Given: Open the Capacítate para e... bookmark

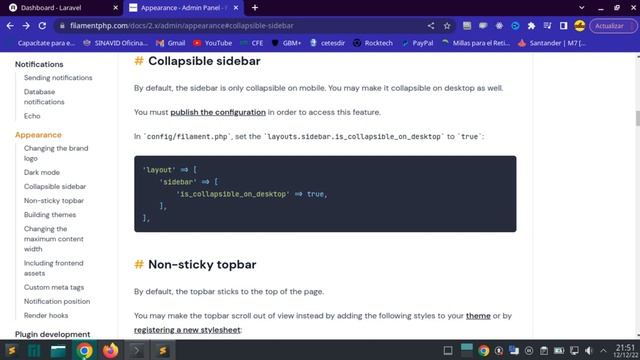Looking at the screenshot, I should 42,43.
